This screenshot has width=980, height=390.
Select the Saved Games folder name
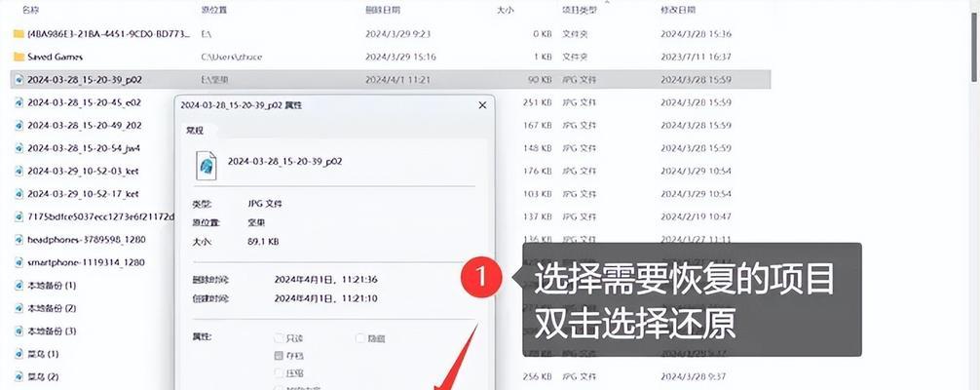pyautogui.click(x=55, y=57)
